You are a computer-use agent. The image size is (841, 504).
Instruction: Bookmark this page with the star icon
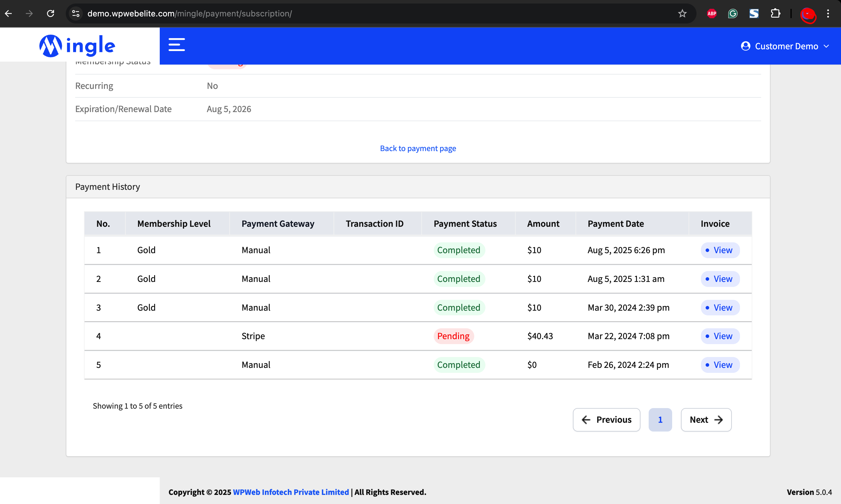[682, 13]
